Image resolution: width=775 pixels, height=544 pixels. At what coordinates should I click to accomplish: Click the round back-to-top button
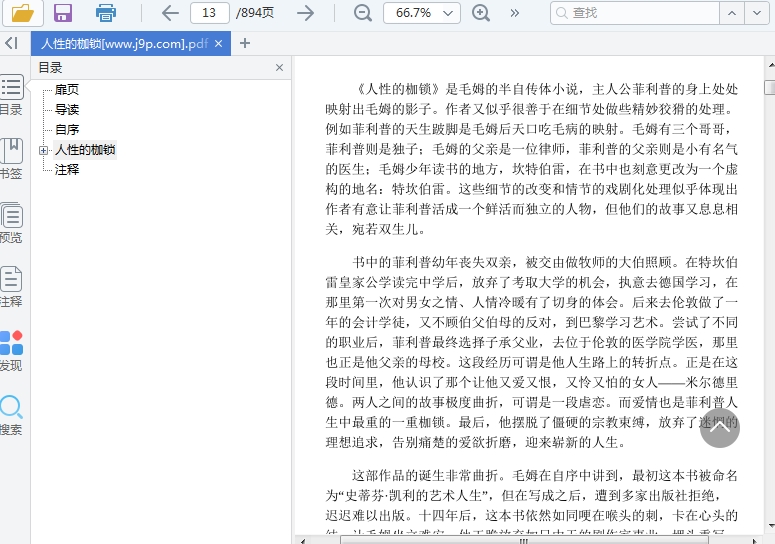[720, 428]
